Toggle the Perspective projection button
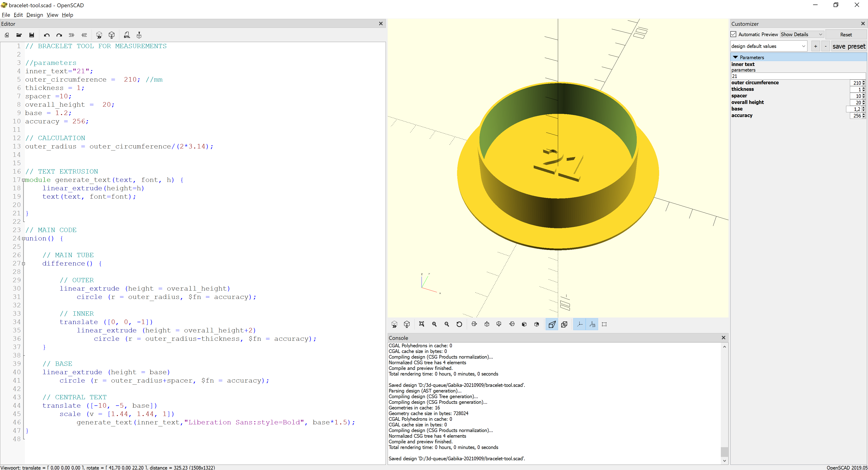This screenshot has height=470, width=868. pyautogui.click(x=552, y=324)
